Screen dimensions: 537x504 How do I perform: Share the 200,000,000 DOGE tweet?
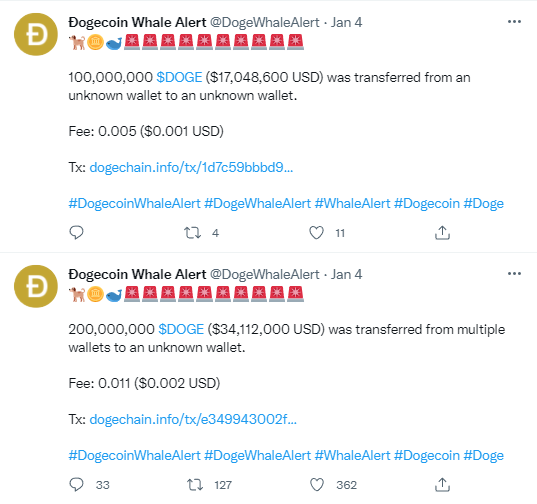click(442, 485)
